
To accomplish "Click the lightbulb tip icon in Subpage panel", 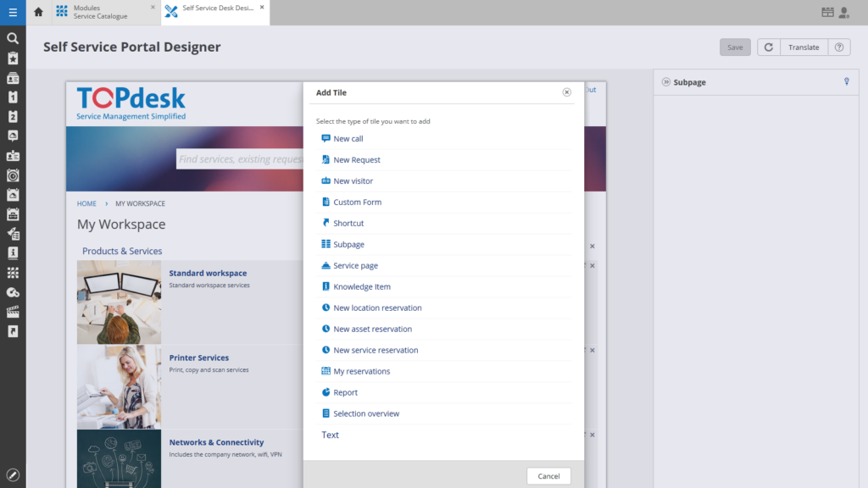I will 846,82.
